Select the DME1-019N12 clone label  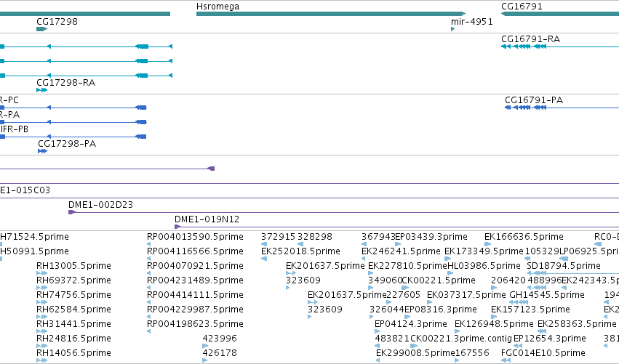[207, 219]
